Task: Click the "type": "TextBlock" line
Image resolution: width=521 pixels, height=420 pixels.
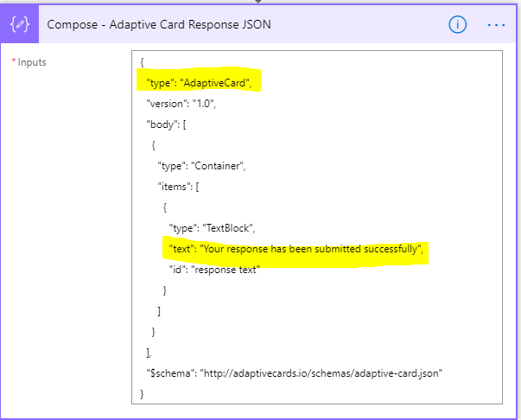Action: [x=211, y=228]
